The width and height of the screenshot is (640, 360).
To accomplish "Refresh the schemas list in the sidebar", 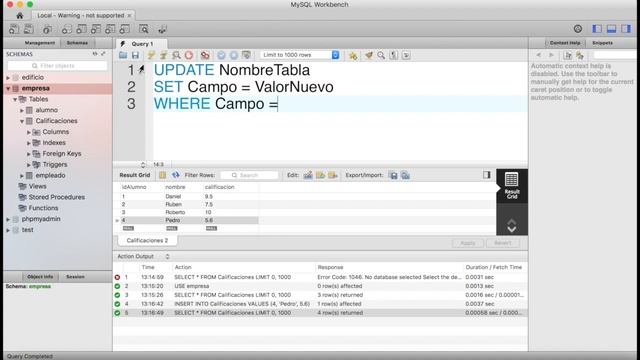I will point(95,54).
